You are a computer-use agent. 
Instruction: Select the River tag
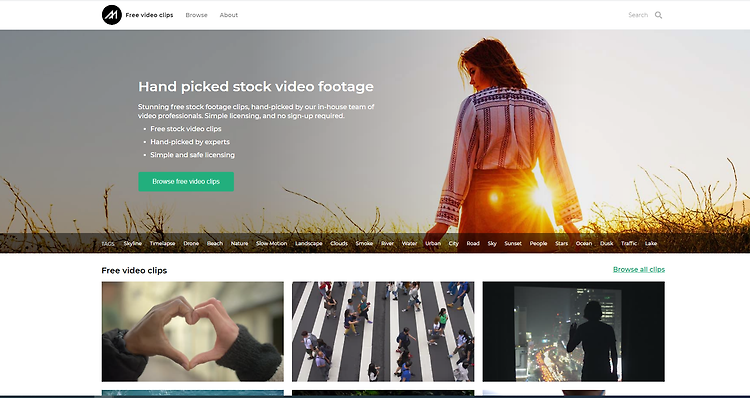[387, 243]
